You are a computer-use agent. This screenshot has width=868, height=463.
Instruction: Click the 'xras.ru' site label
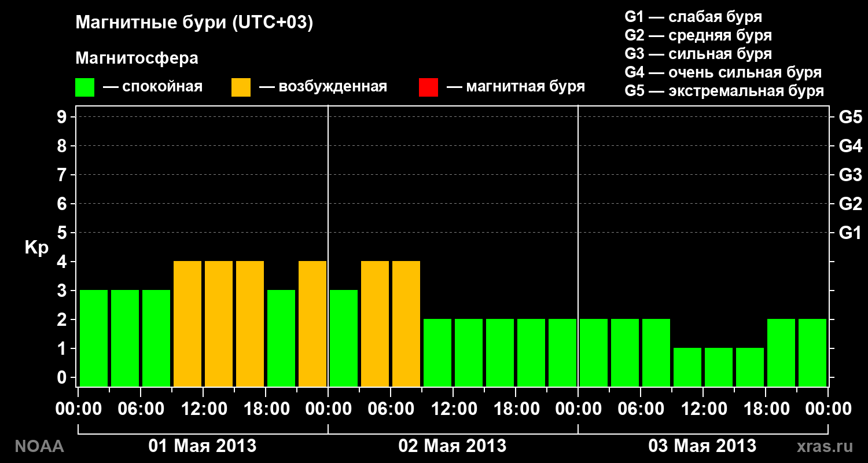click(825, 446)
